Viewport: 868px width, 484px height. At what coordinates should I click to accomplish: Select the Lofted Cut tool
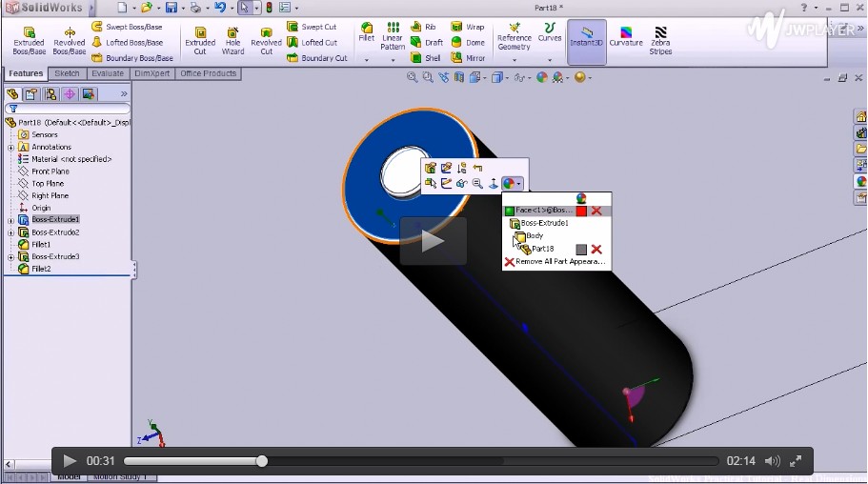click(x=312, y=42)
